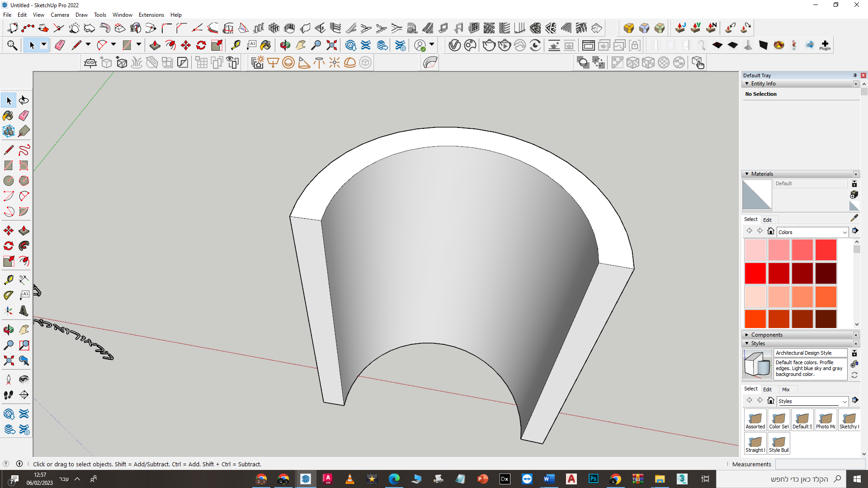Open the Extensions menu
Viewport: 868px width, 488px height.
pos(151,15)
